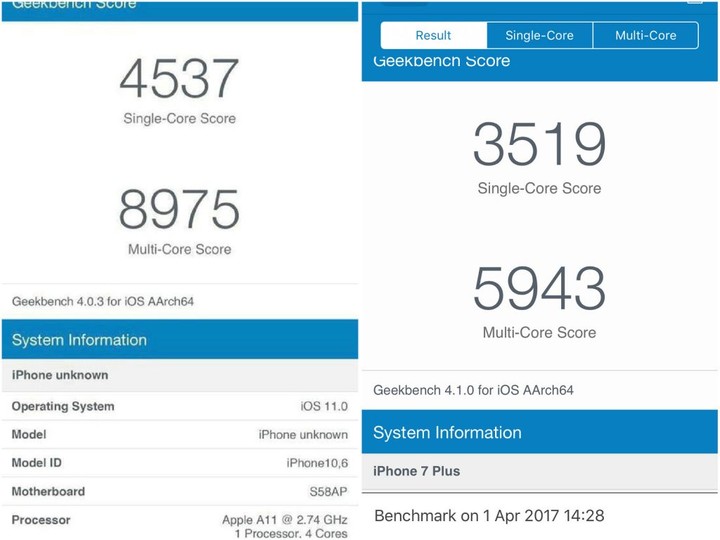The height and width of the screenshot is (540, 720).
Task: Click 'Geekbench 4.1.0 for iOS AArch64' text
Action: [x=473, y=390]
